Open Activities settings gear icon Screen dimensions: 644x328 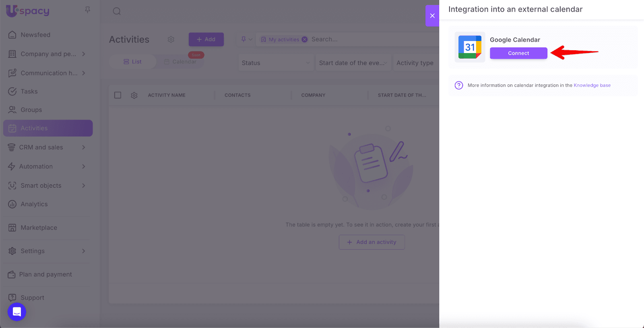point(171,39)
